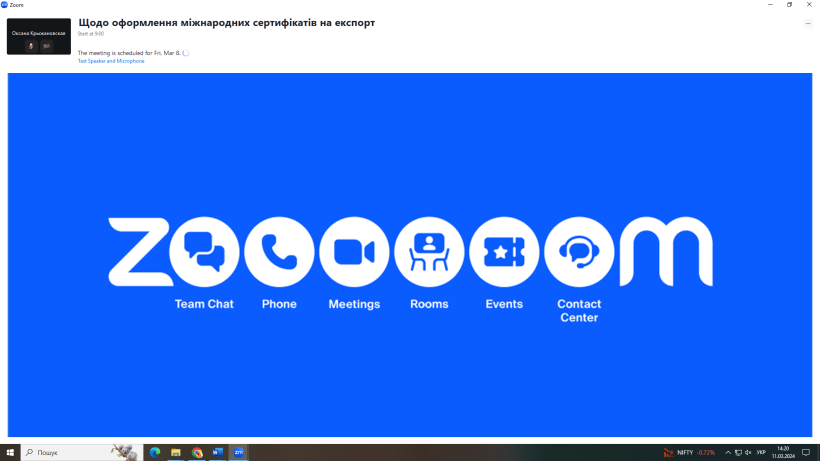Click the meeting title about export certificates
The width and height of the screenshot is (820, 461).
(x=226, y=23)
